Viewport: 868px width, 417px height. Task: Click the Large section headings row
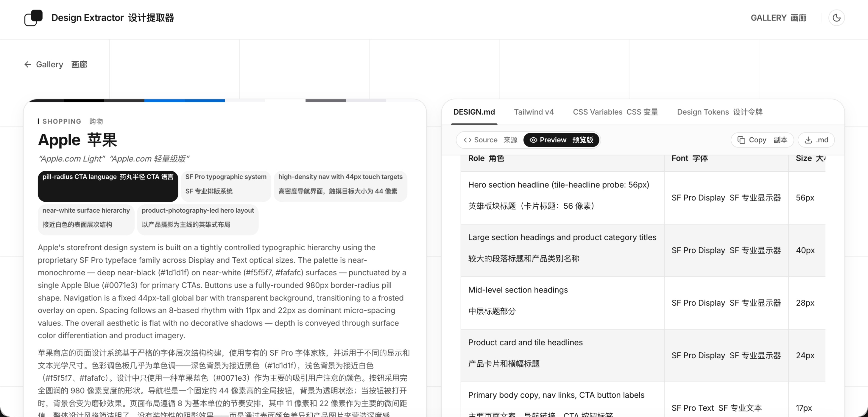click(643, 250)
